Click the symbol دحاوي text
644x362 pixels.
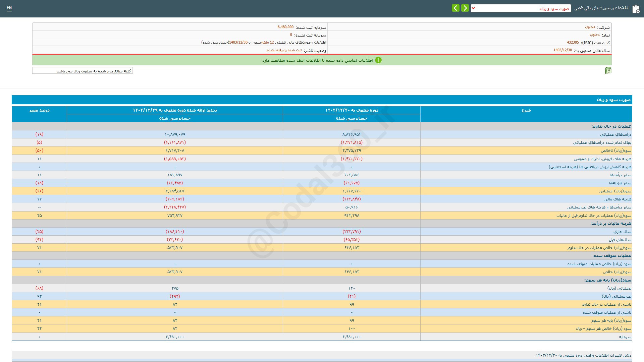pos(595,35)
